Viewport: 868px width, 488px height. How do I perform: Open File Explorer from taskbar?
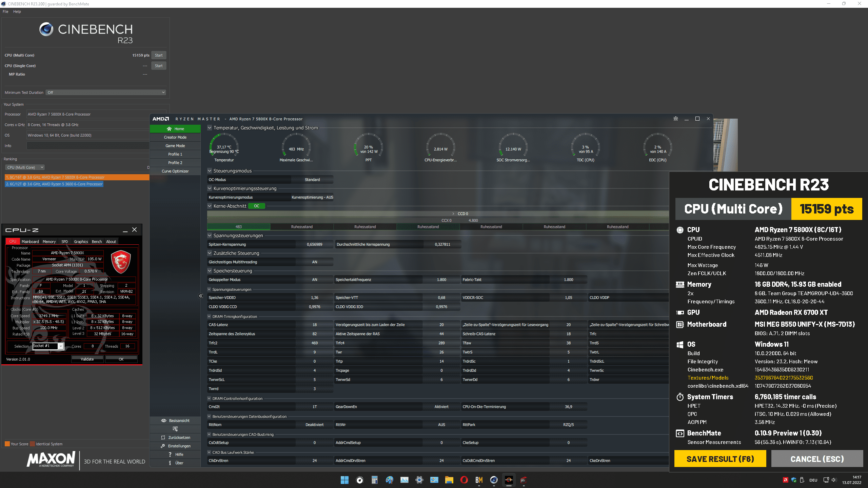tap(449, 480)
